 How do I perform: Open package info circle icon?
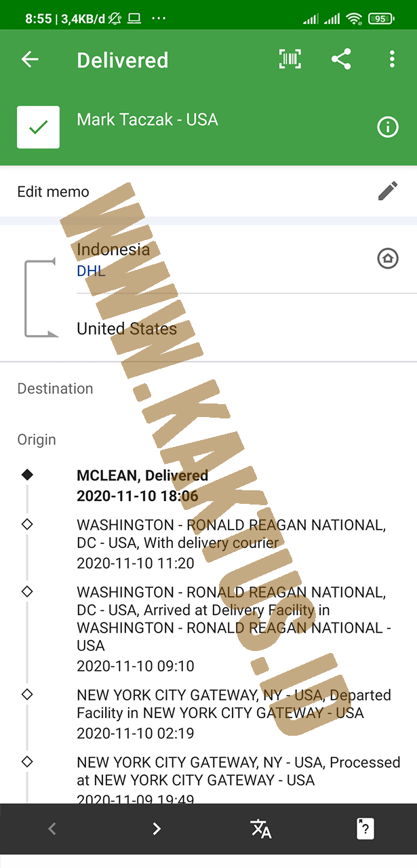point(388,127)
